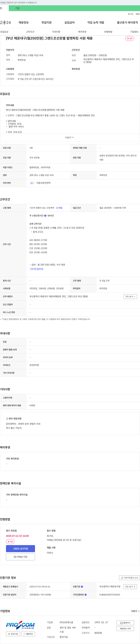Click the deadline 2025.07.16 (수) 24:00
This screenshot has height=644, width=140.
click(17, 536)
